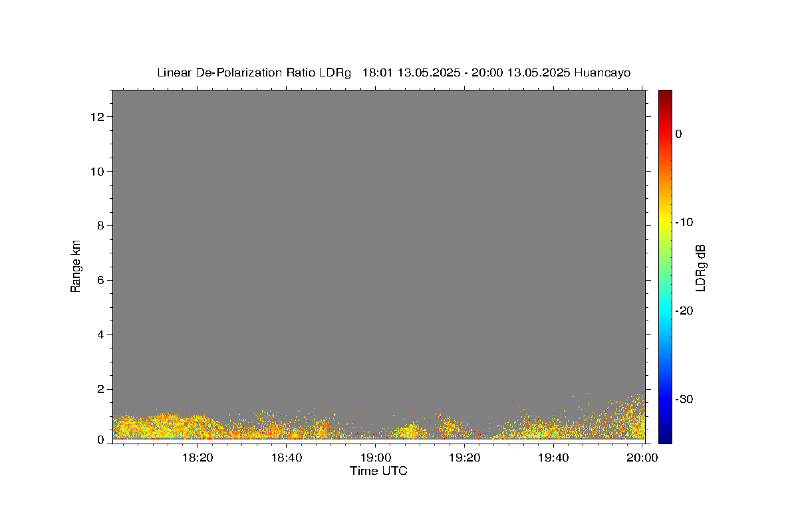Click the 19:40 time tick label

[x=553, y=458]
